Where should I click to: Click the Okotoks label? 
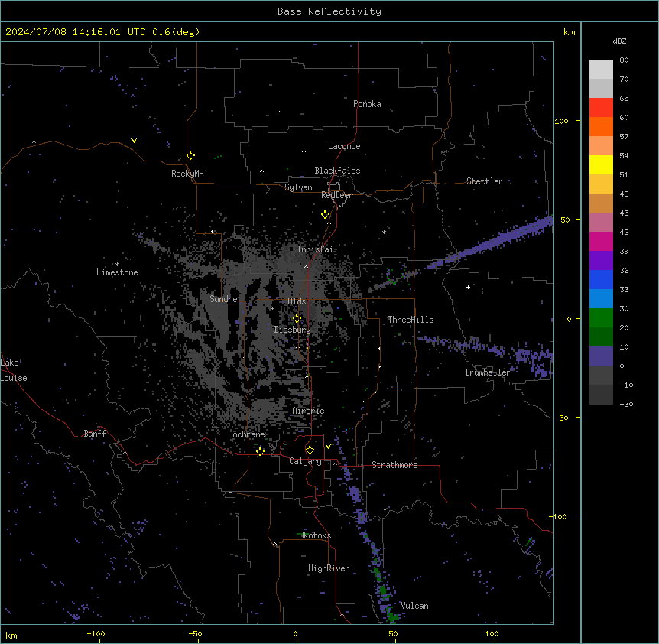click(315, 535)
